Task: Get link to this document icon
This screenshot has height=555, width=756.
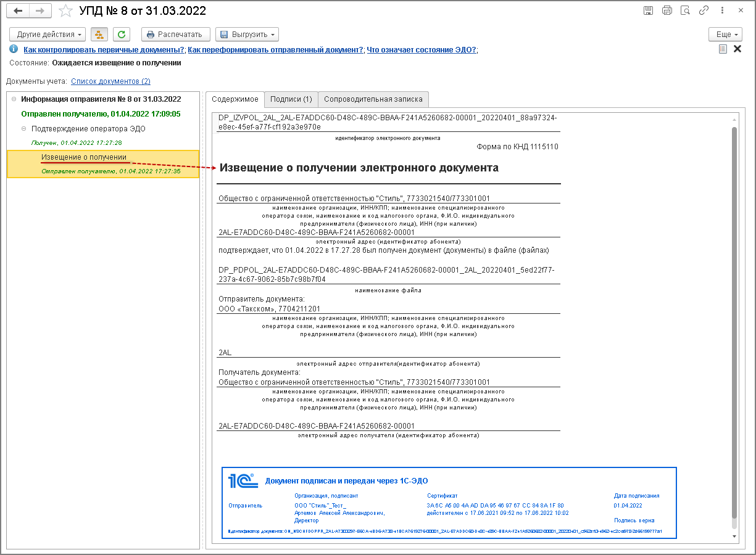Action: coord(704,10)
